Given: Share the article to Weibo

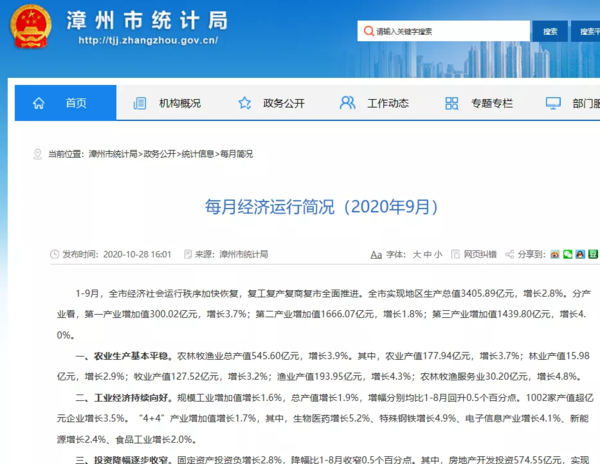Looking at the screenshot, I should (555, 255).
